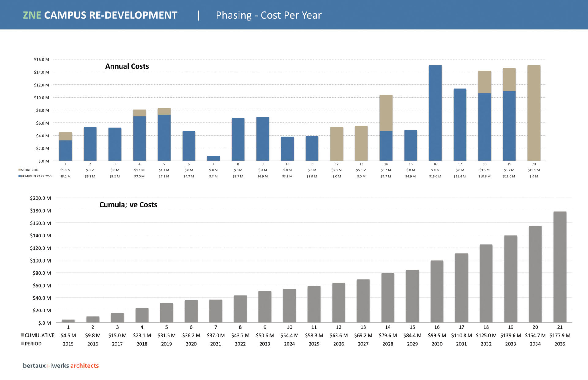Select the tallest cumulative bar for 2035

(x=560, y=267)
